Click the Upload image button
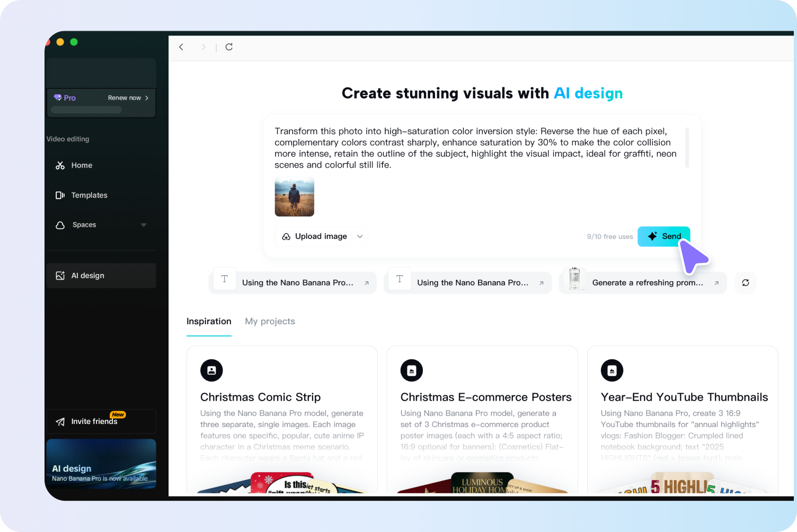The height and width of the screenshot is (532, 797). point(321,237)
